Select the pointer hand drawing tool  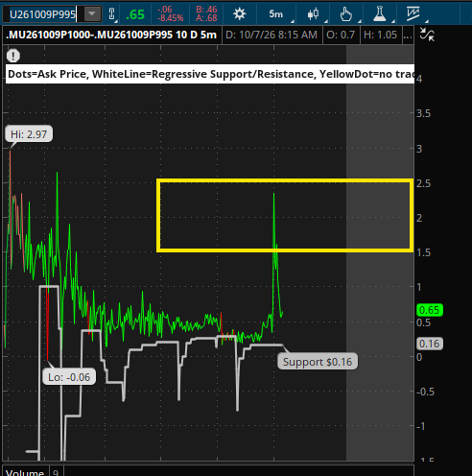(x=345, y=14)
